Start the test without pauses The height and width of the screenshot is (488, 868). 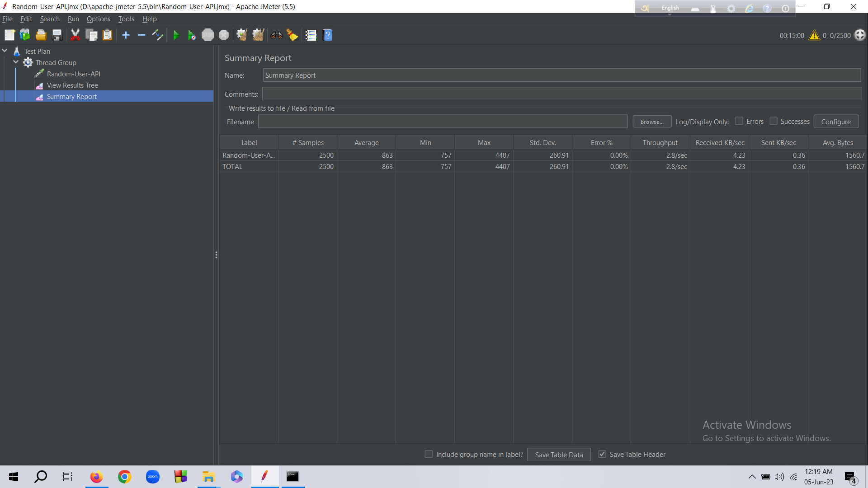pyautogui.click(x=191, y=35)
